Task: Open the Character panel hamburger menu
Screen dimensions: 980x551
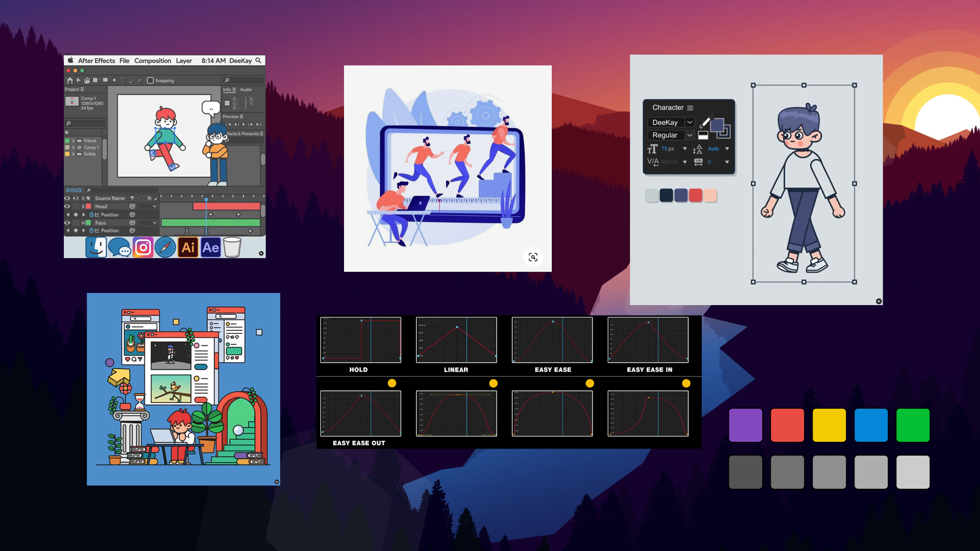Action: pyautogui.click(x=690, y=108)
